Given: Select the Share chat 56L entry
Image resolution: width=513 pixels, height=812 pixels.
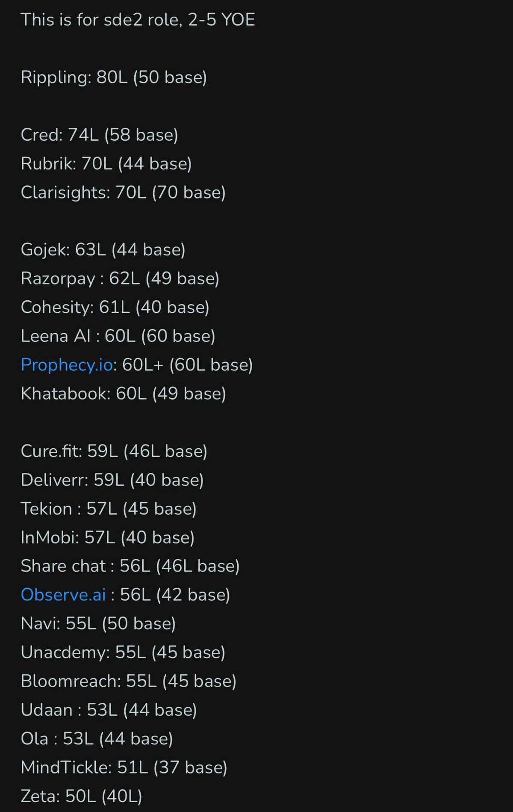Looking at the screenshot, I should tap(130, 566).
